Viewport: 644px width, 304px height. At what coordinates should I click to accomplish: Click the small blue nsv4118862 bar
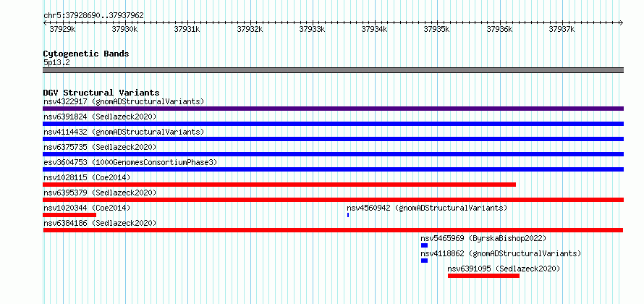tap(424, 261)
